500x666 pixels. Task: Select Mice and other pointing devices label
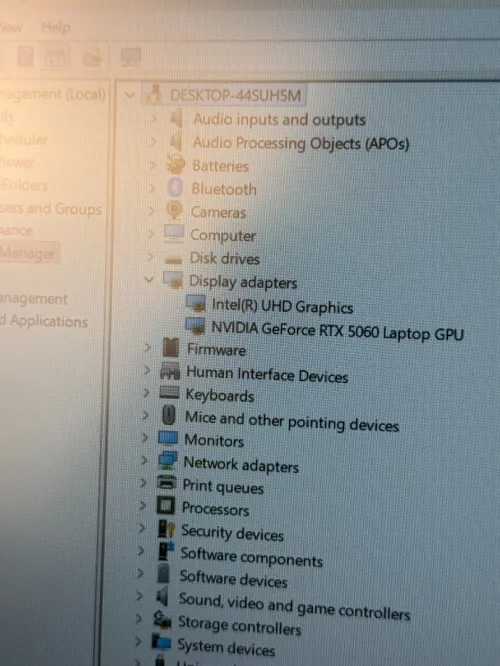292,422
